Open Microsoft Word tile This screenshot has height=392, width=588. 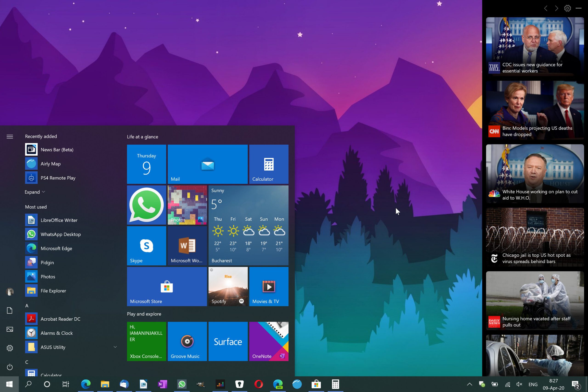pos(187,245)
